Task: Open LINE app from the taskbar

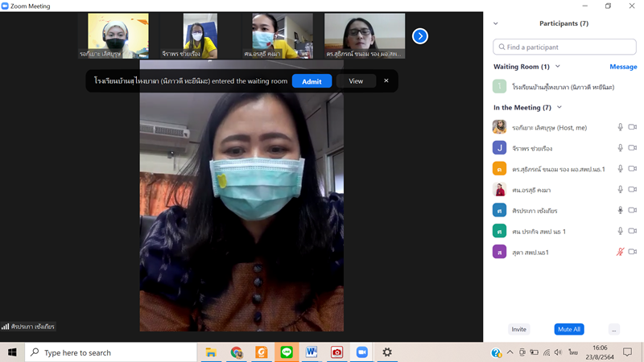Action: point(287,352)
